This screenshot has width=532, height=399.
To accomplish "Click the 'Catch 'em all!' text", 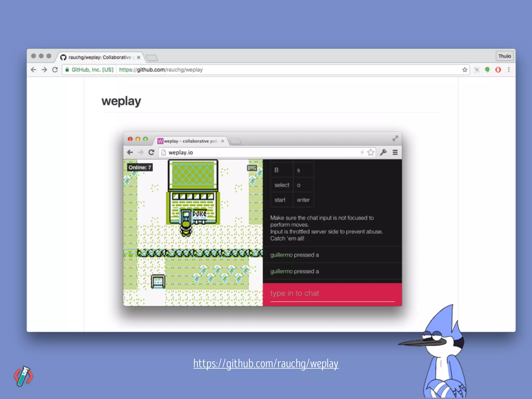I will pos(287,238).
